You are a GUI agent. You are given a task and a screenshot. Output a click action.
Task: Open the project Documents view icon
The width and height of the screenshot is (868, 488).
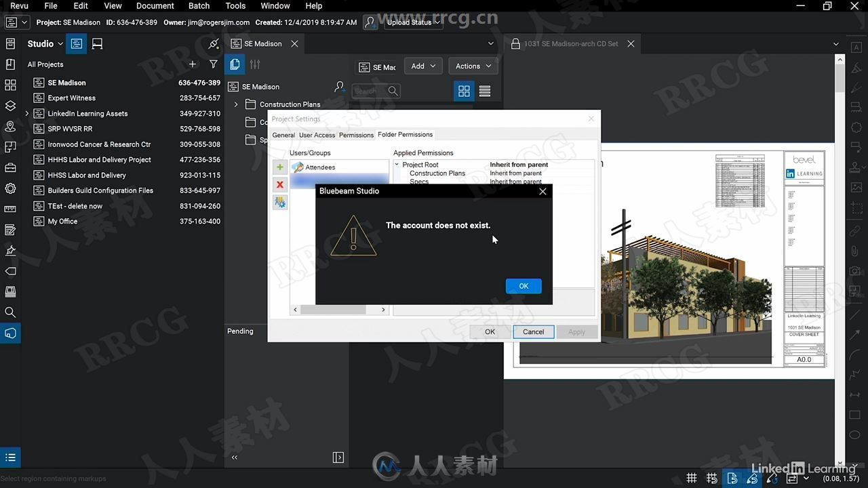(x=235, y=64)
